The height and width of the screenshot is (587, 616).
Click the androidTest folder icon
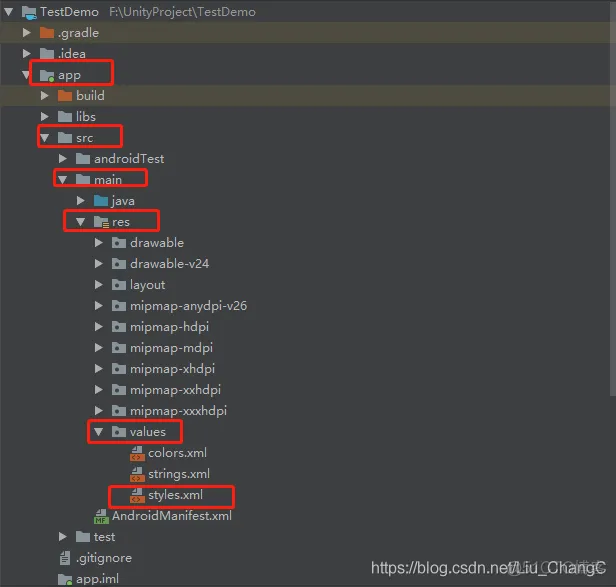[83, 158]
